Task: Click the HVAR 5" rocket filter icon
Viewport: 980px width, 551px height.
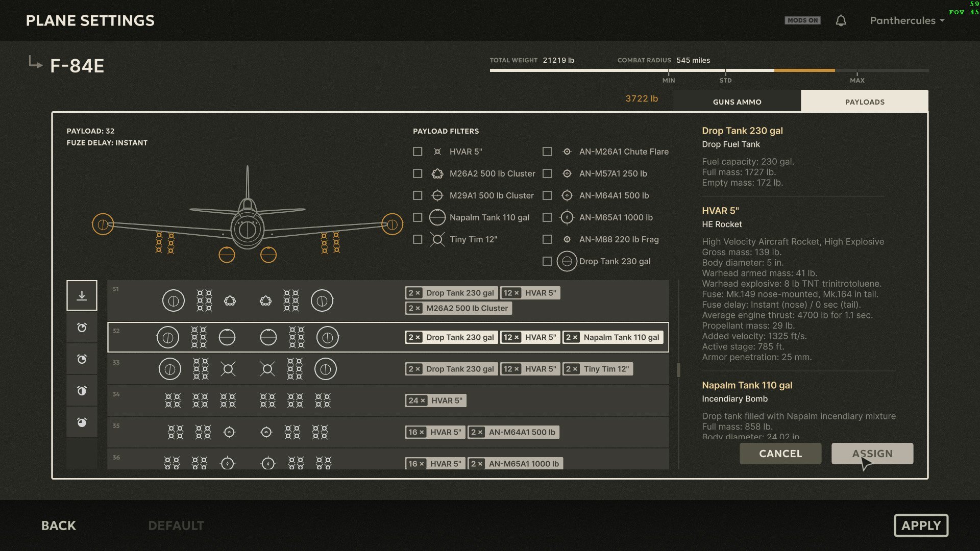Action: tap(437, 152)
